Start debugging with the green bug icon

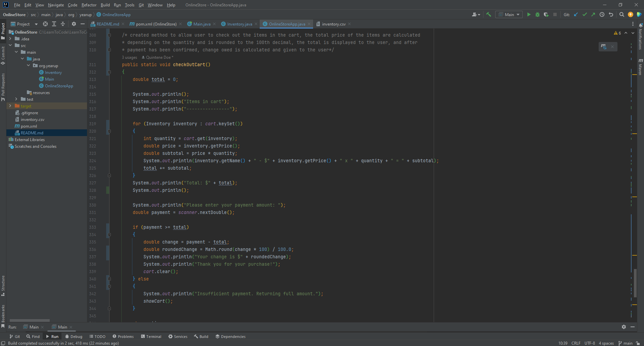538,14
